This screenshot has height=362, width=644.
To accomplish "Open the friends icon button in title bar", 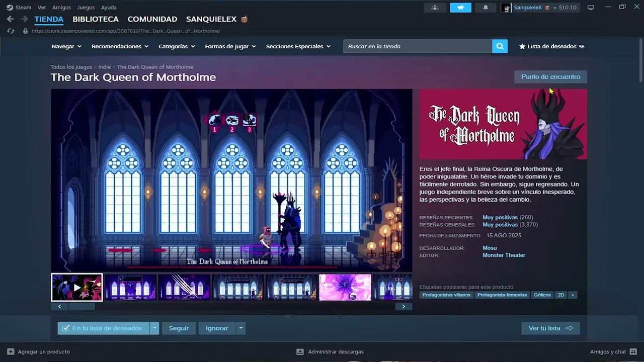I will tap(435, 8).
